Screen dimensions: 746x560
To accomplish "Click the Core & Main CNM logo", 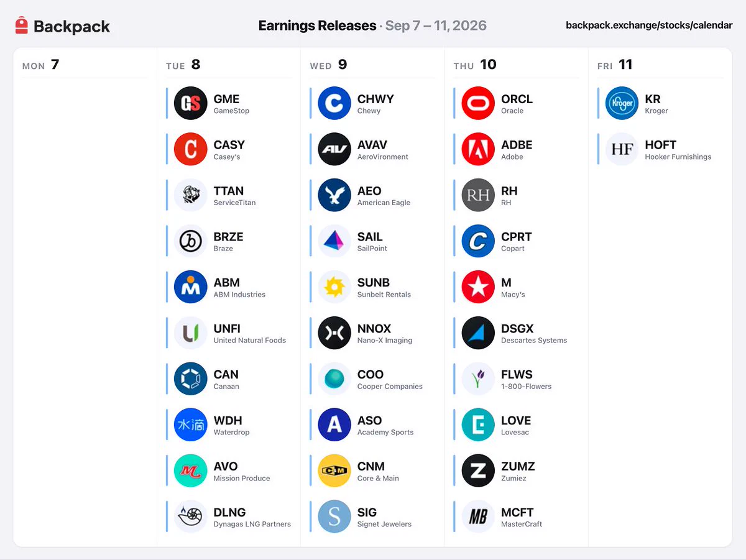I will tap(334, 471).
